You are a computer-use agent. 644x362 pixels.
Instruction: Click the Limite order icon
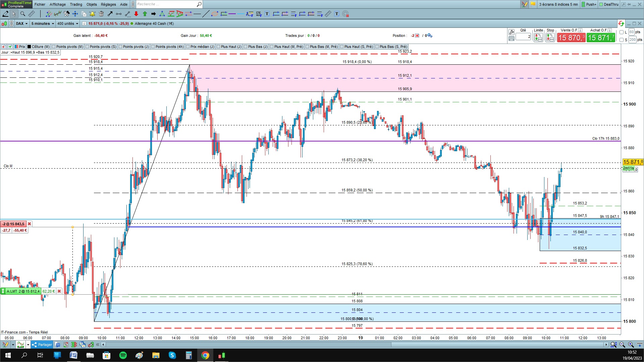coord(538,38)
